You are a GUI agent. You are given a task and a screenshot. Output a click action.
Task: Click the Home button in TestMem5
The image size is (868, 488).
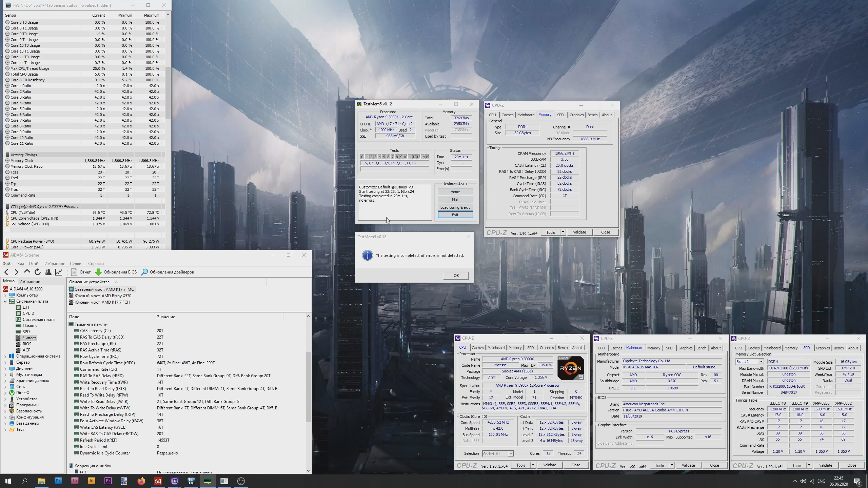pos(455,192)
